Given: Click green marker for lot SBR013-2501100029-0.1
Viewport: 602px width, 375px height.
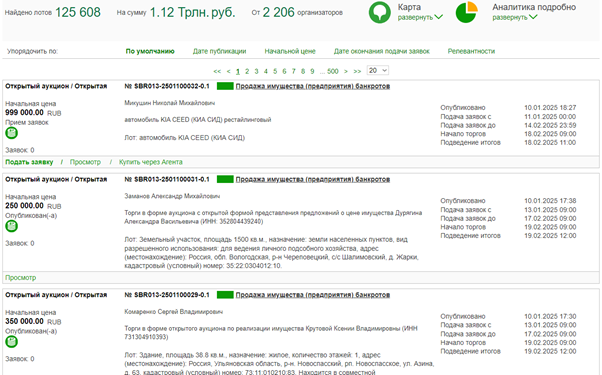Looking at the screenshot, I should point(225,295).
